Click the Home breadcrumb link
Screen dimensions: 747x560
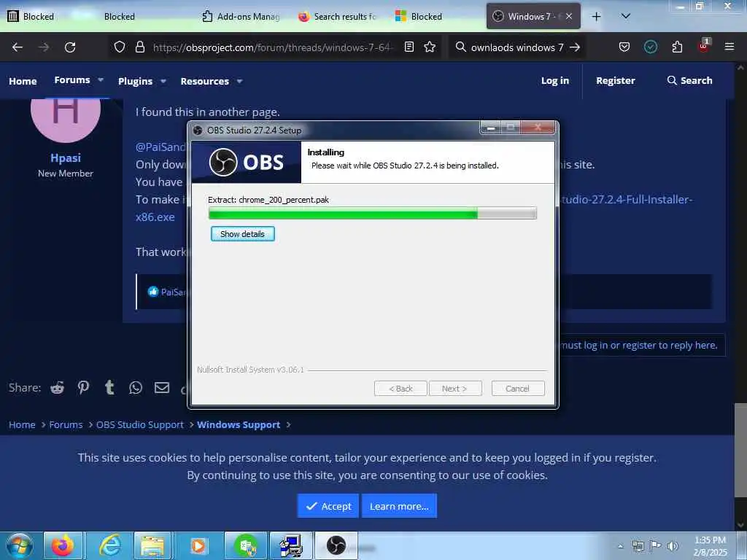(22, 425)
